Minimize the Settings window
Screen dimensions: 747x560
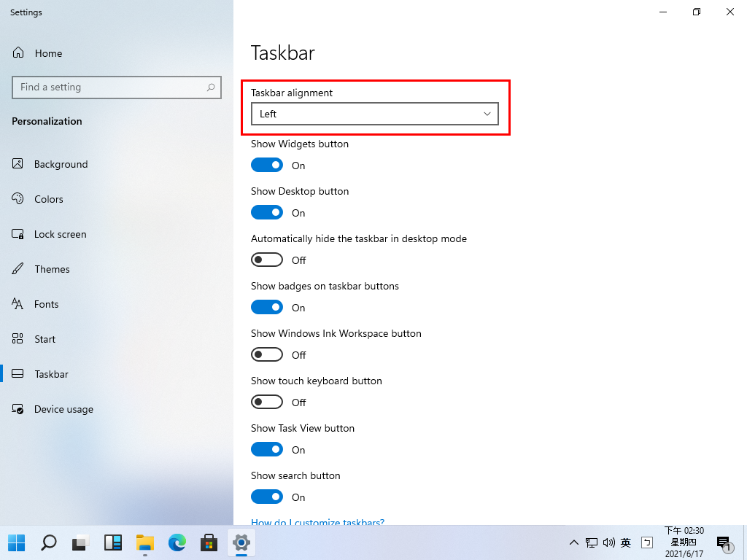tap(663, 12)
